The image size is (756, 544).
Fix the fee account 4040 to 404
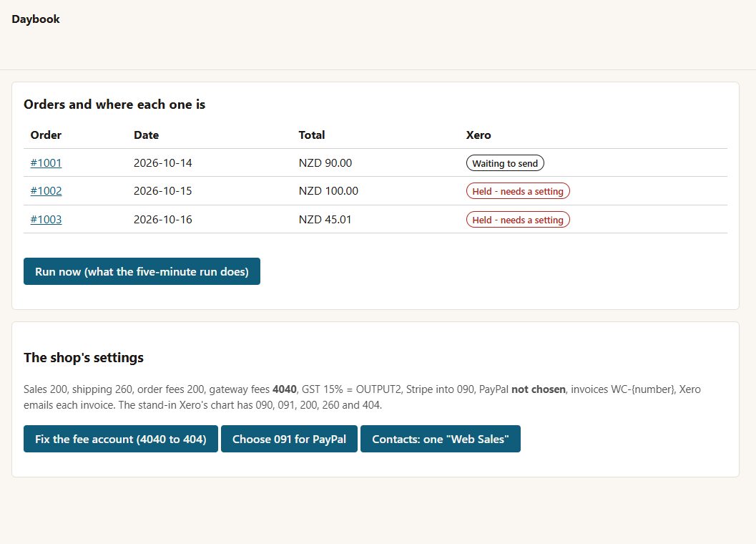[x=121, y=439]
